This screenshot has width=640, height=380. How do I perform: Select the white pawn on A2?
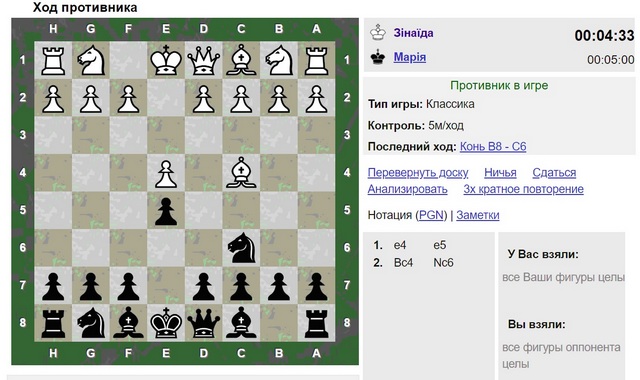click(316, 98)
